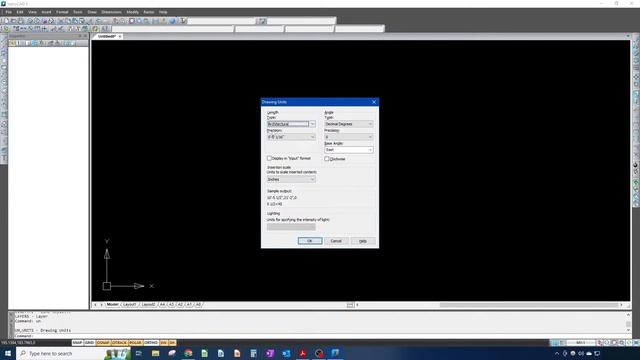Open the File menu
Image resolution: width=640 pixels, height=360 pixels.
coord(9,12)
